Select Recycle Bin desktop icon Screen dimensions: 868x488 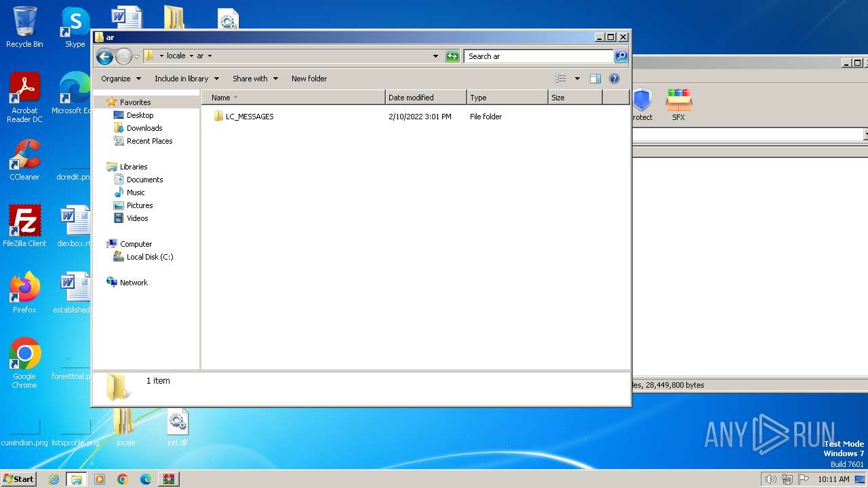coord(24,27)
